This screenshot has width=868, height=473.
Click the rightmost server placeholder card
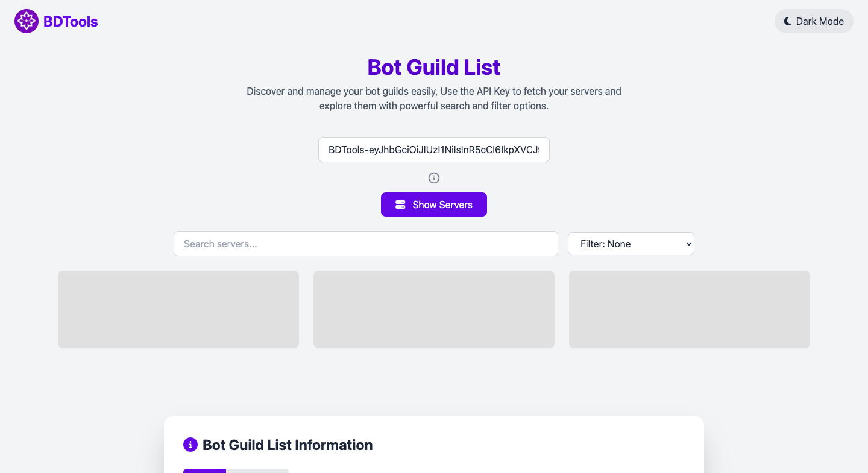[689, 309]
